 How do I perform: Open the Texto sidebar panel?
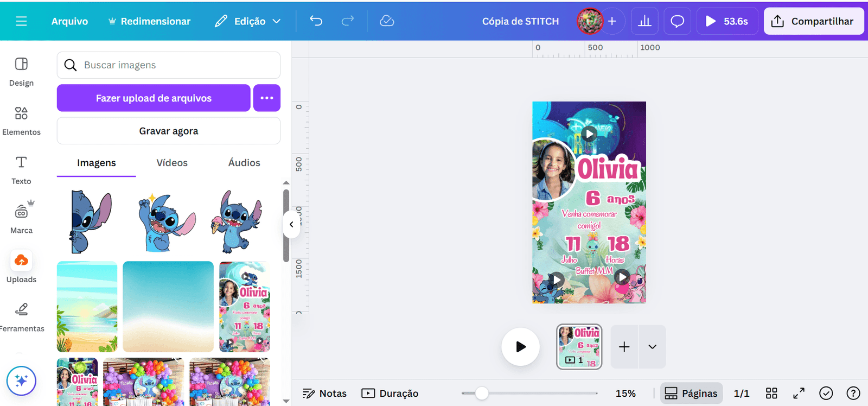tap(21, 170)
